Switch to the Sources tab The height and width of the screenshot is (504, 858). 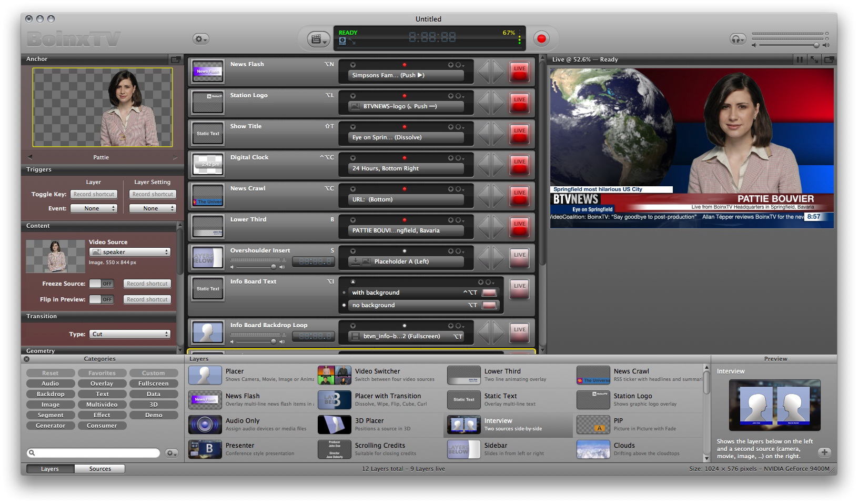(100, 469)
